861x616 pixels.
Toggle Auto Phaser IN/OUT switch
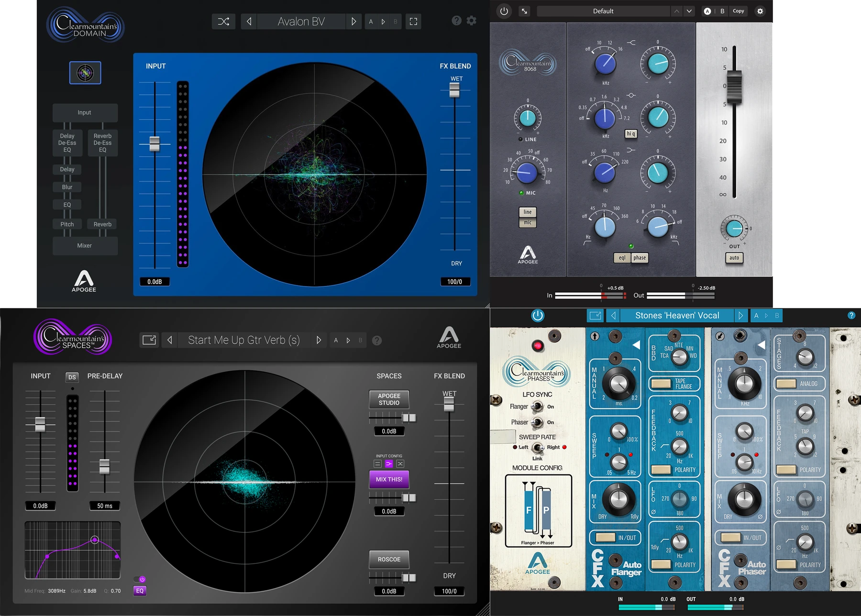730,538
